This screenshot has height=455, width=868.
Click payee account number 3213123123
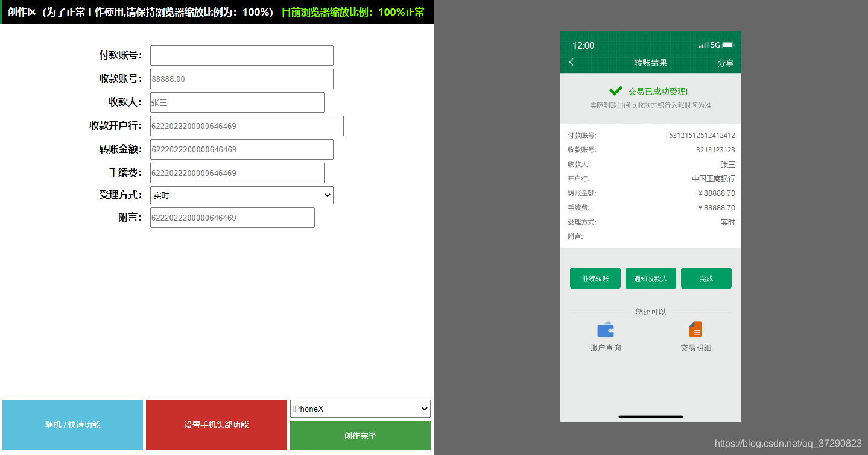[x=715, y=150]
